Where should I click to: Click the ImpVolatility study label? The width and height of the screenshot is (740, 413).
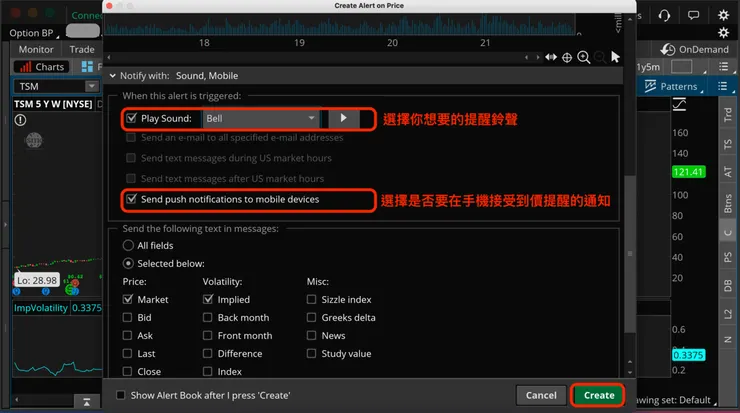click(41, 308)
